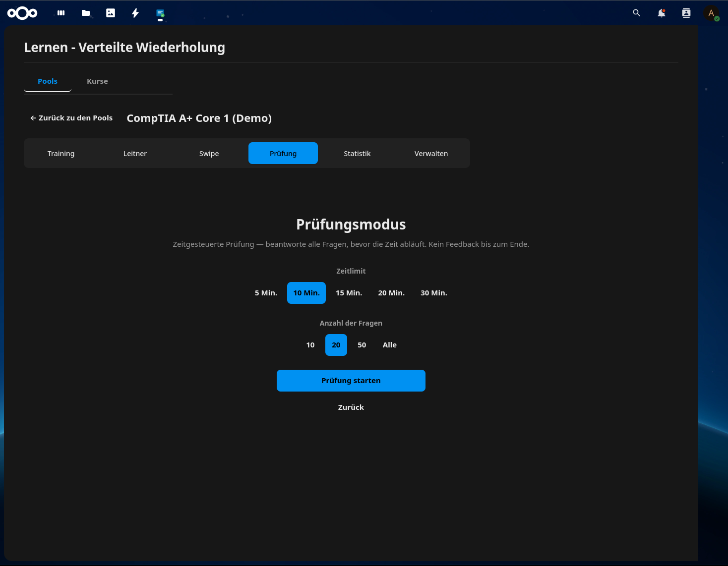Open the Verwalten section
Image resolution: width=728 pixels, height=566 pixels.
click(x=430, y=153)
